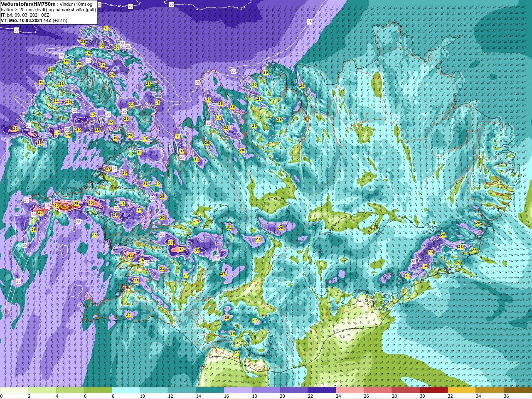This screenshot has height=399, width=532.
Task: Click the yellow gust label 45
Action: click(57, 205)
